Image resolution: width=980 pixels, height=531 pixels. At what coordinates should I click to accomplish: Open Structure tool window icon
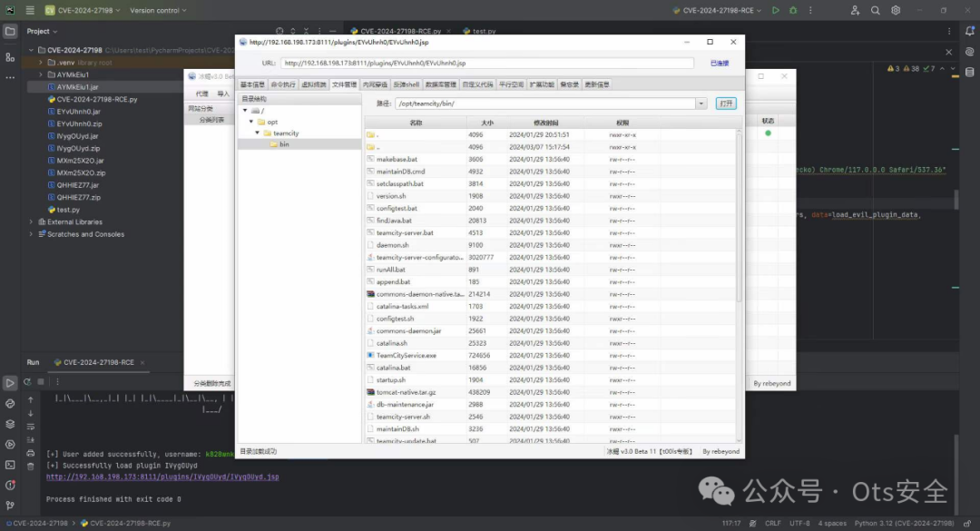[x=10, y=57]
